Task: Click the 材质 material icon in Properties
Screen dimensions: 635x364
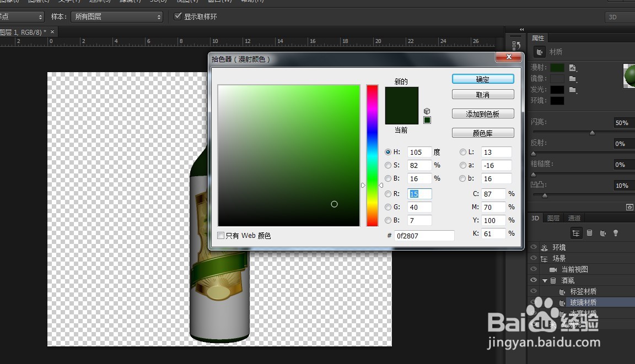Action: point(540,52)
